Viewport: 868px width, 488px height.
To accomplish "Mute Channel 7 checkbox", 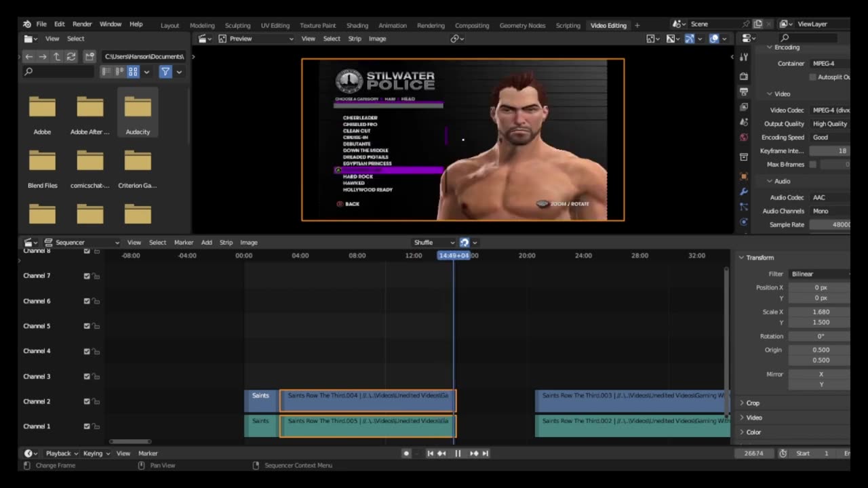I will (87, 276).
